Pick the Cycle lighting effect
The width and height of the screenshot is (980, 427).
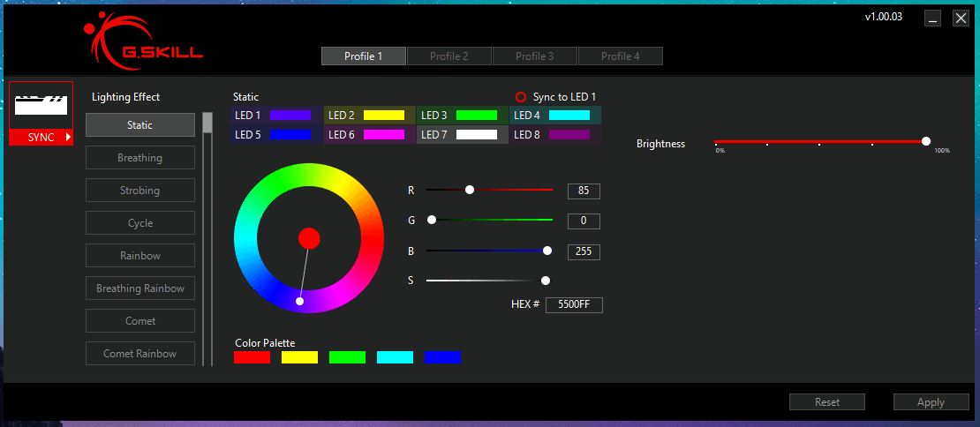(x=140, y=223)
